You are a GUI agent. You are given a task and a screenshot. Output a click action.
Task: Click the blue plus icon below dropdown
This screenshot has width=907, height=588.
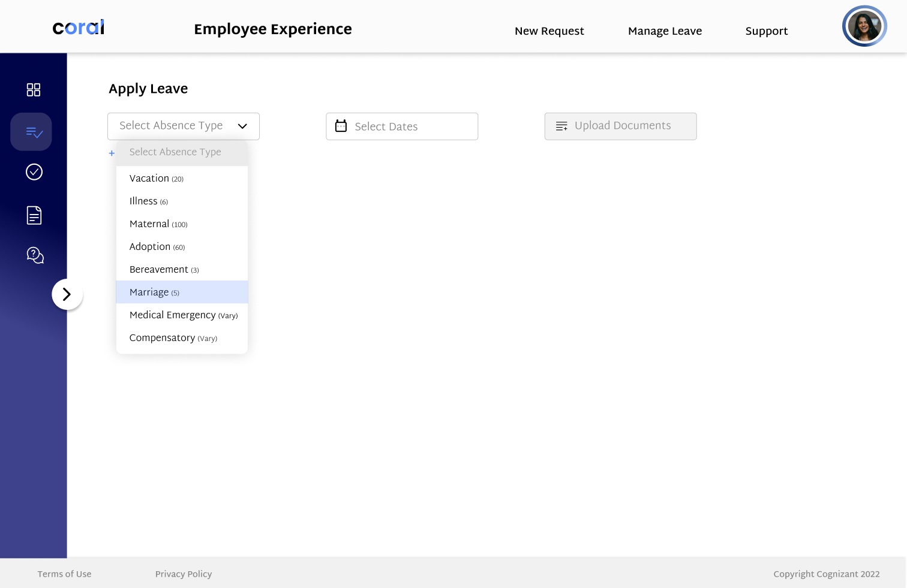(112, 153)
